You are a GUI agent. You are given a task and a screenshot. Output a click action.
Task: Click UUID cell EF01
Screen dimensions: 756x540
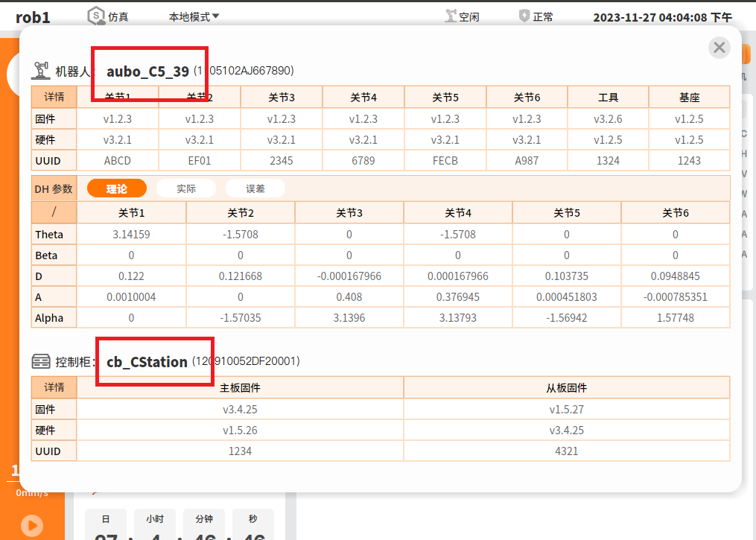click(200, 161)
